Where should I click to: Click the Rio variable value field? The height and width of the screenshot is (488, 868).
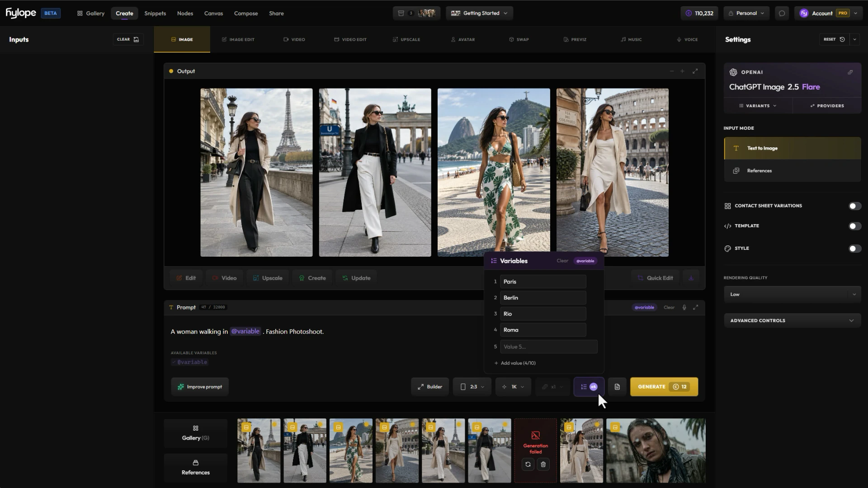(543, 314)
